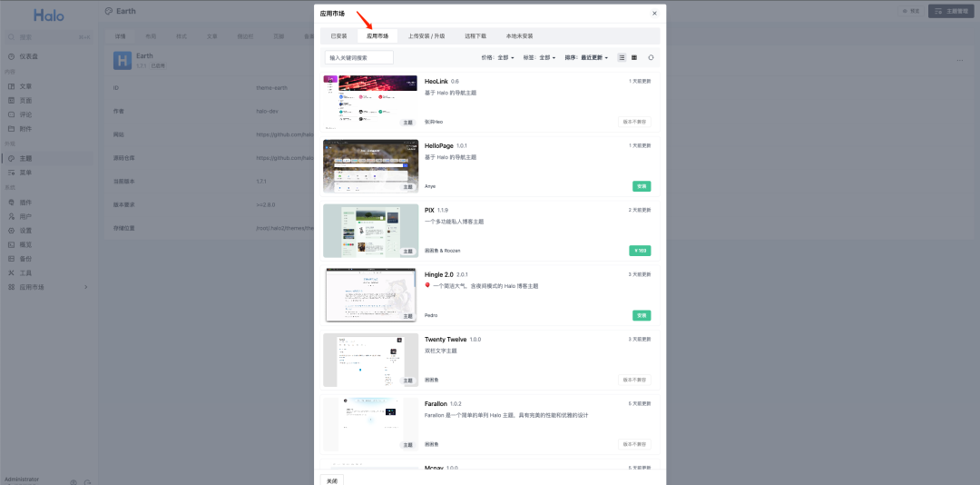Click the 关闭 button at dialog bottom
This screenshot has width=980, height=485.
point(332,480)
